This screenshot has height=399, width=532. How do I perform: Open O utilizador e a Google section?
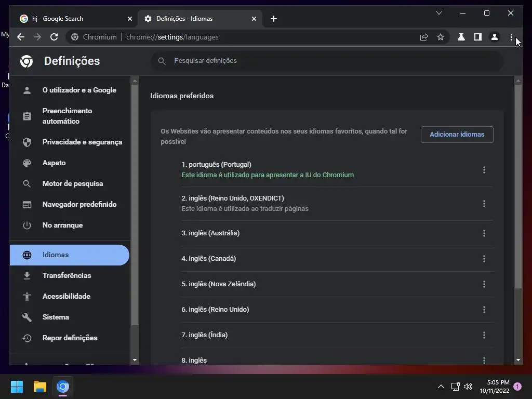pos(70,90)
